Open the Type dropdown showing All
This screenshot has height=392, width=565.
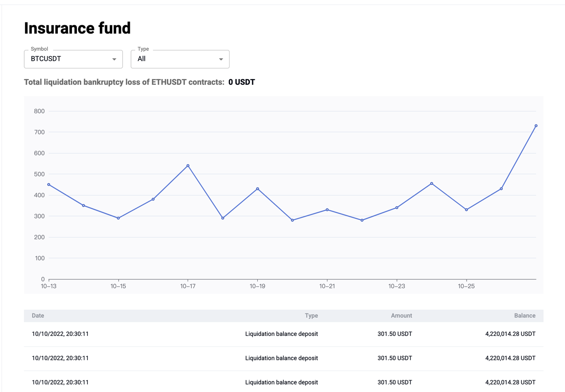180,59
